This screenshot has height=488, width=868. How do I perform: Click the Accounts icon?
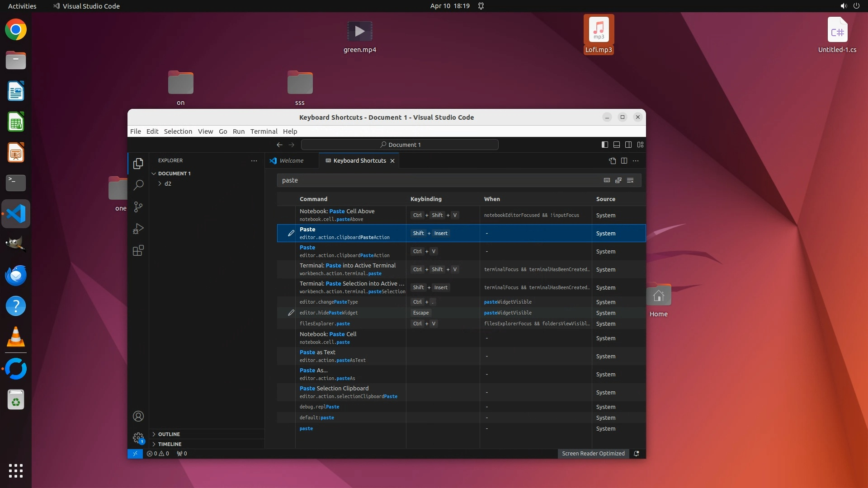pos(138,416)
